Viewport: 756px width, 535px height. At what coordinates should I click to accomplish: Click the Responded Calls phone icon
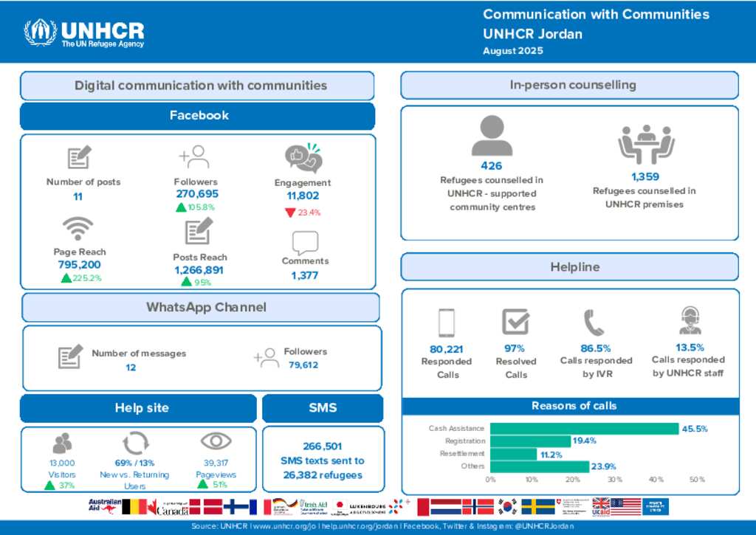(x=446, y=322)
